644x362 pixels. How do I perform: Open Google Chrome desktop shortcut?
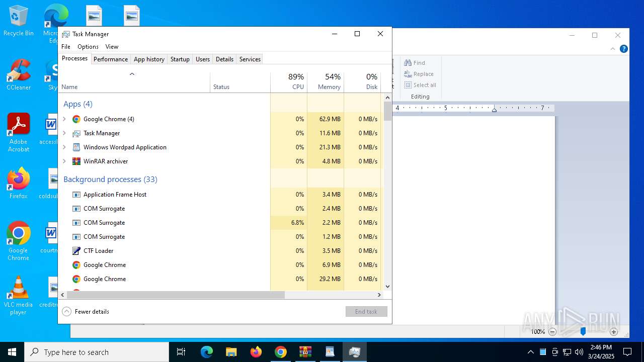(19, 241)
